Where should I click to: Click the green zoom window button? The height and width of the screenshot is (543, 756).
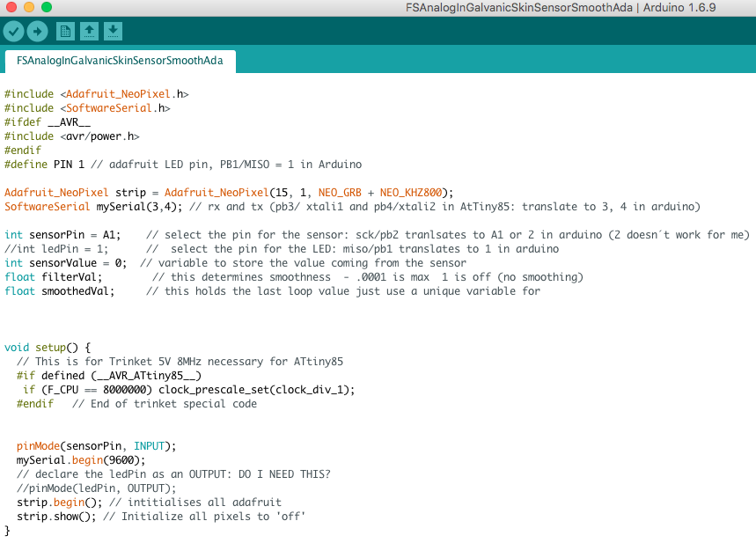pos(47,7)
